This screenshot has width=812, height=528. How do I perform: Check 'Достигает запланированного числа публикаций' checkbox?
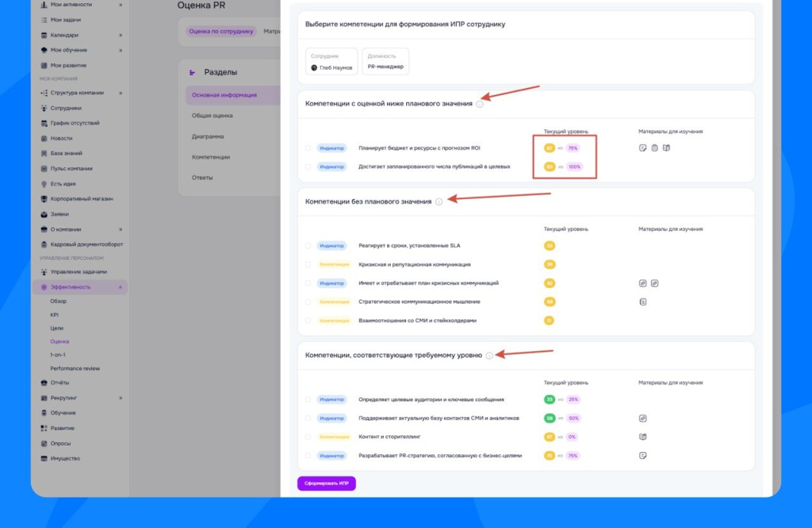tap(308, 166)
